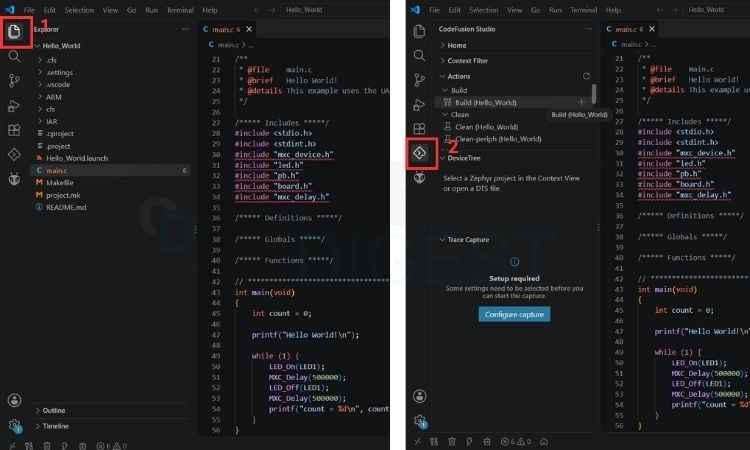Run Clean (Hello_World) action
This screenshot has height=450, width=750.
point(486,127)
